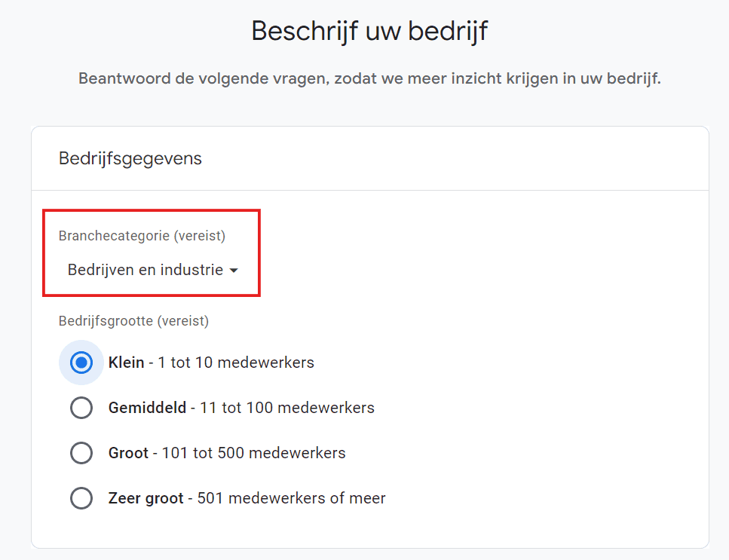
Task: Click the Branchecategorie (vereist) label
Action: click(142, 236)
